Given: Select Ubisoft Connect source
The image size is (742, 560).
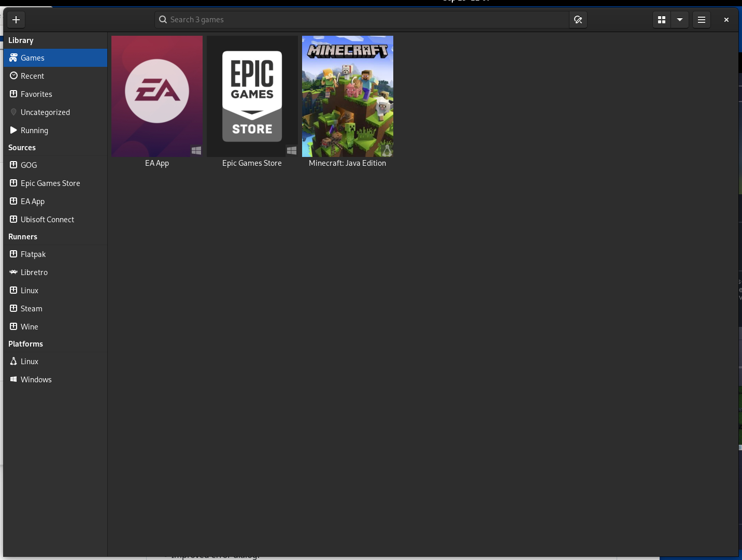Looking at the screenshot, I should tap(47, 220).
